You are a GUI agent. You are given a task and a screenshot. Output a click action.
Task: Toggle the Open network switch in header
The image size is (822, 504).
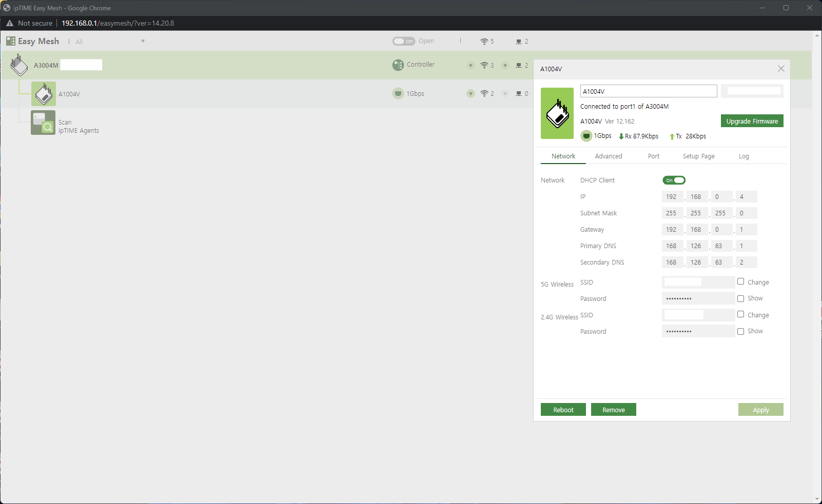404,41
